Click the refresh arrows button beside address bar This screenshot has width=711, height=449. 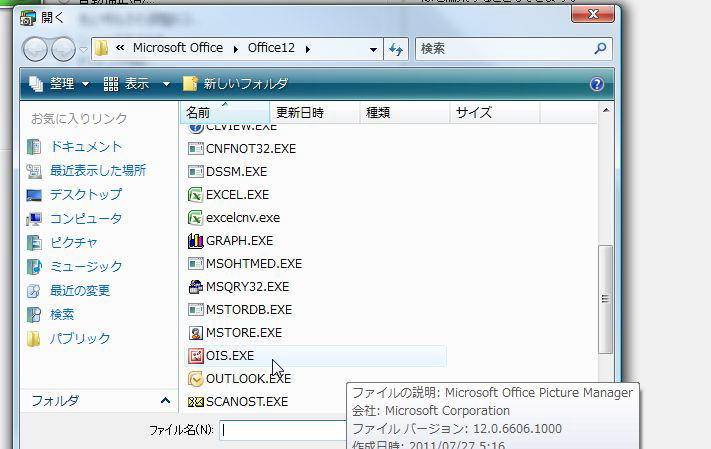click(x=396, y=49)
